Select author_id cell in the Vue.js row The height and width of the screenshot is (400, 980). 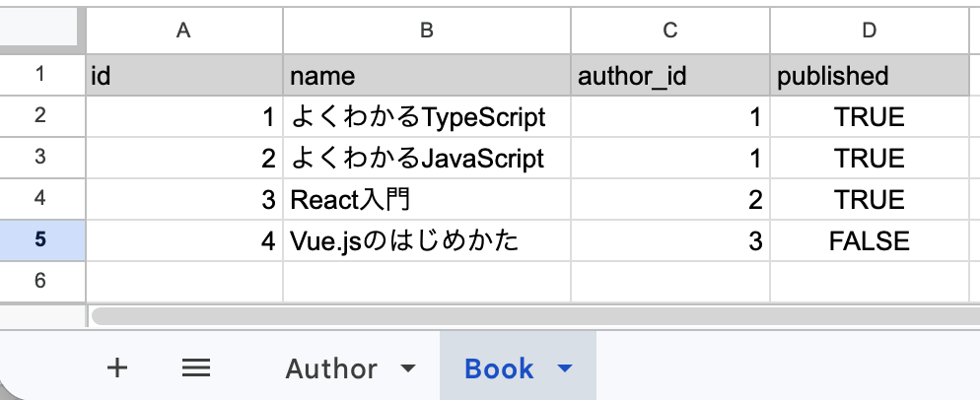[x=670, y=240]
